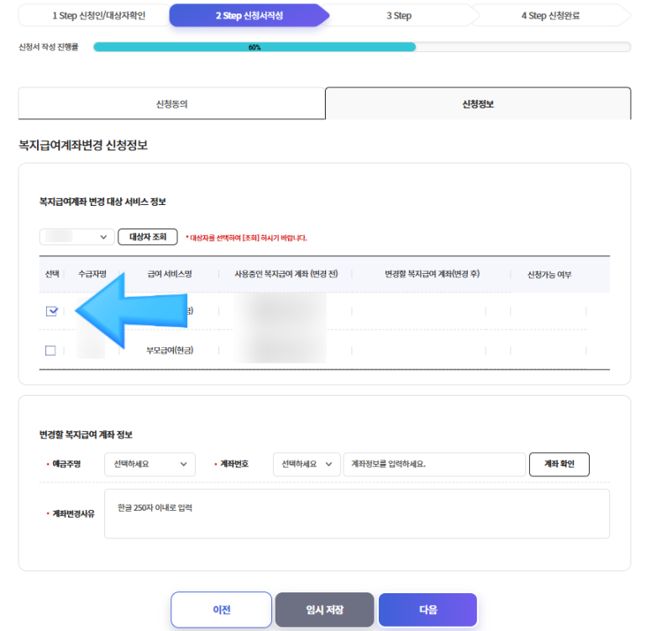The image size is (672, 631).
Task: Click the 계좌번호 field label
Action: 234,464
